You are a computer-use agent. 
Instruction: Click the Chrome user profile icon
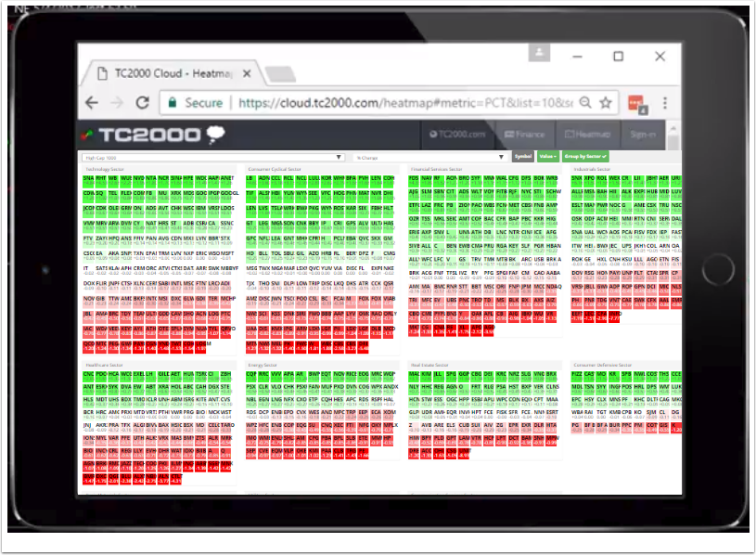click(539, 52)
